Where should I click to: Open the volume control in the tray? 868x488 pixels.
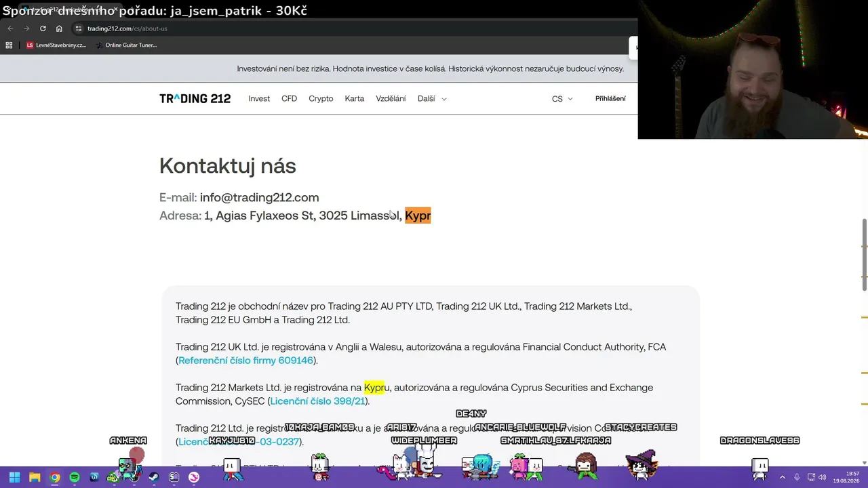point(823,477)
